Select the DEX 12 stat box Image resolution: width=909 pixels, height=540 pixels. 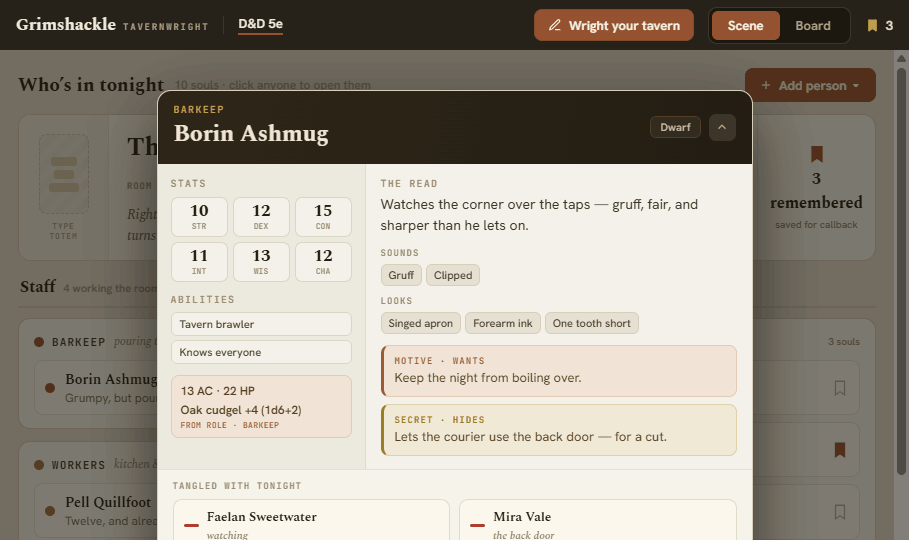click(x=261, y=217)
